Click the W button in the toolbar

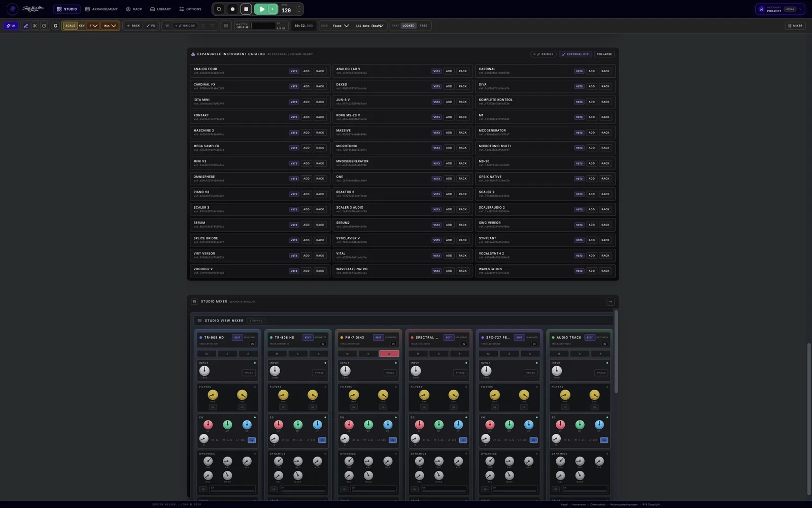(167, 25)
